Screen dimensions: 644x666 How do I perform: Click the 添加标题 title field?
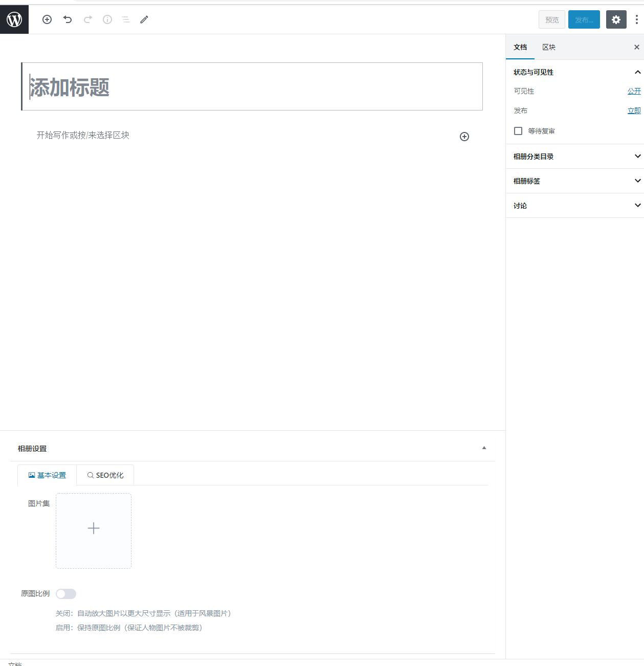[x=252, y=86]
